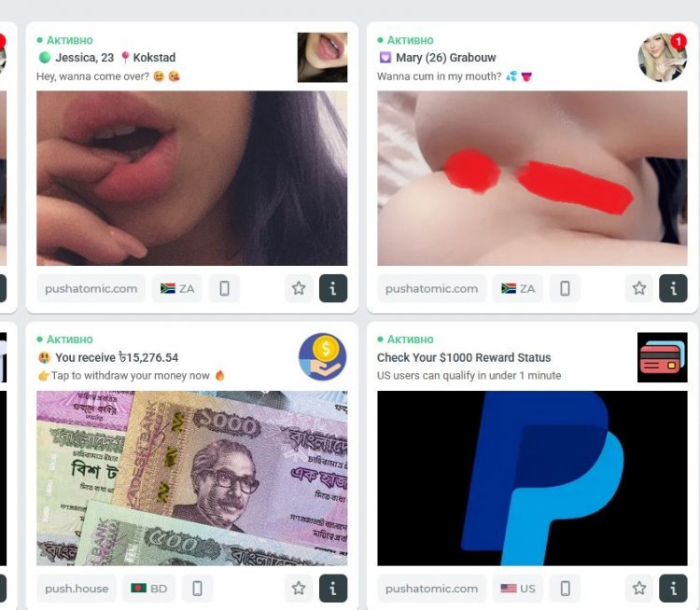Click mobile device icon on the Mary ad
This screenshot has width=700, height=610.
[566, 288]
